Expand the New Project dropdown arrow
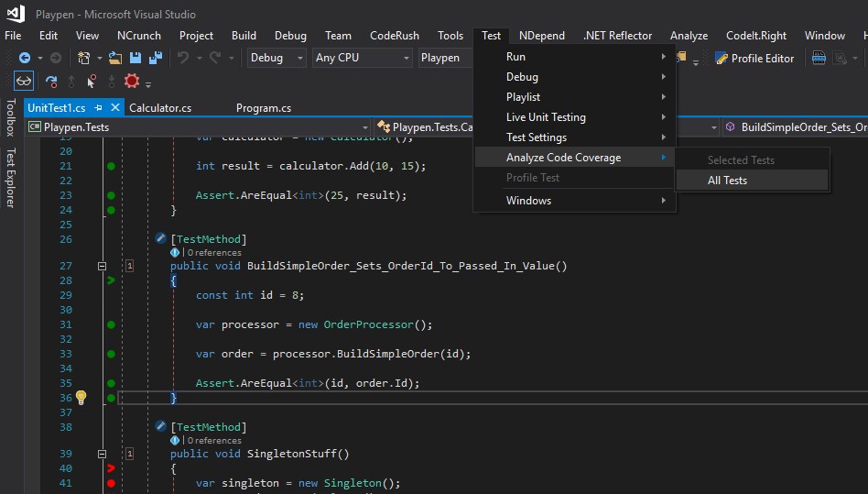The height and width of the screenshot is (494, 868). pyautogui.click(x=100, y=58)
